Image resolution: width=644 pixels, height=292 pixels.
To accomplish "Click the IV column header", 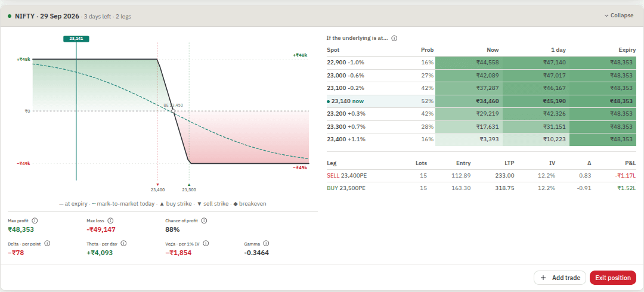I will (552, 163).
